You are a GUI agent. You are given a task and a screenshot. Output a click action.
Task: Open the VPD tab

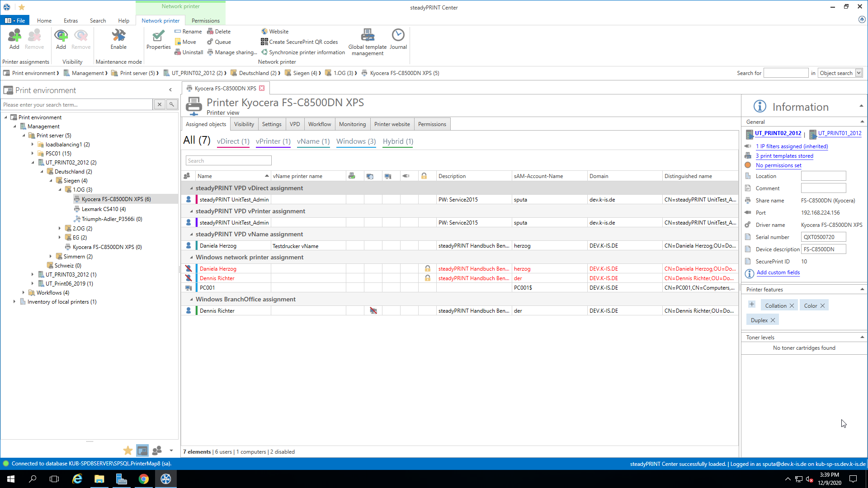(x=295, y=124)
